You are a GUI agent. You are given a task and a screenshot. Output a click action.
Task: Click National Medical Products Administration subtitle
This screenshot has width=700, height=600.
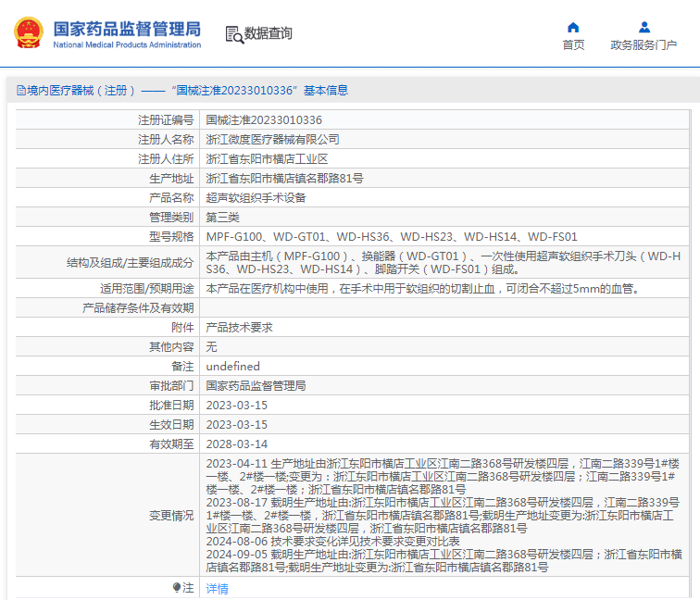127,44
